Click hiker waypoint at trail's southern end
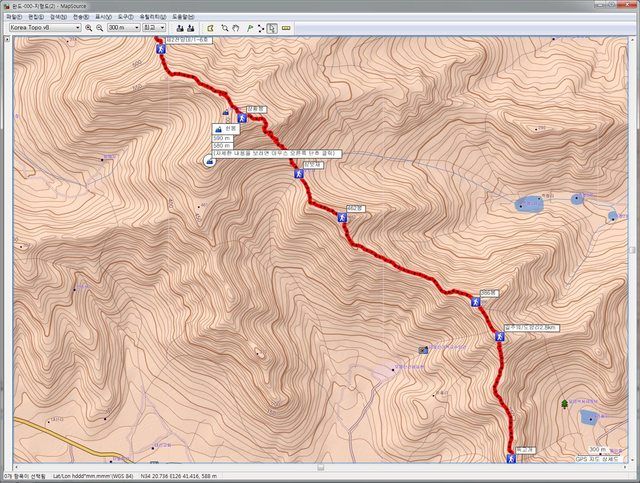This screenshot has height=483, width=640. (x=510, y=458)
